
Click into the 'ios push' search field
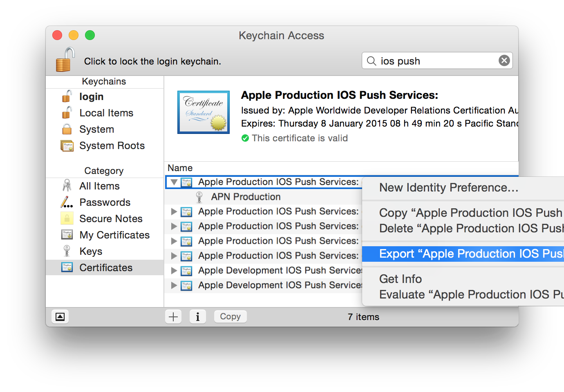click(x=437, y=60)
